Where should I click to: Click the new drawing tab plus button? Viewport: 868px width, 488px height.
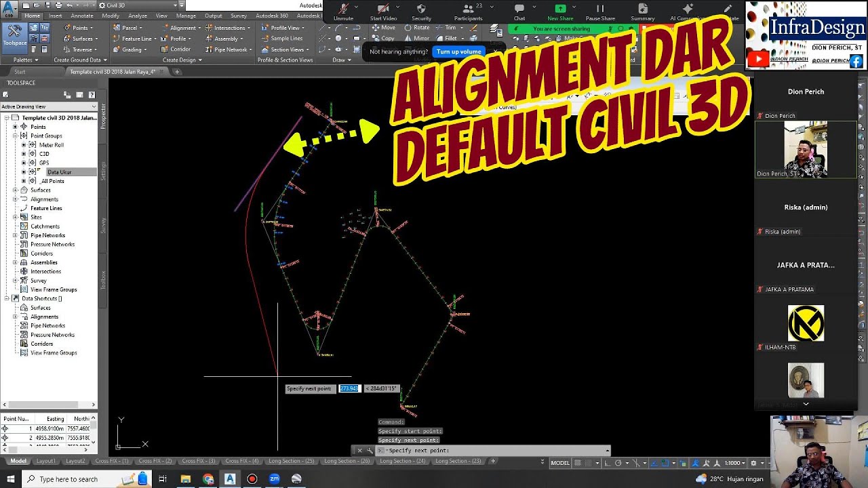(177, 71)
